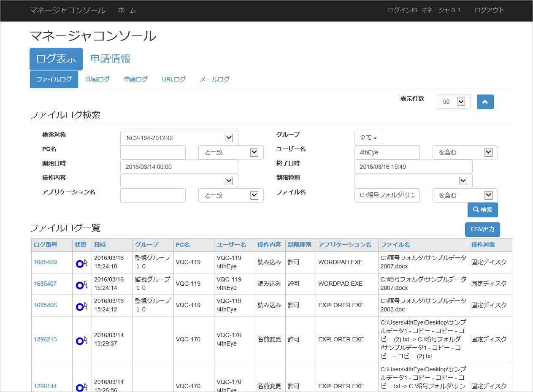The height and width of the screenshot is (392, 533).
Task: Open log number 1685406 link
Action: [45, 305]
